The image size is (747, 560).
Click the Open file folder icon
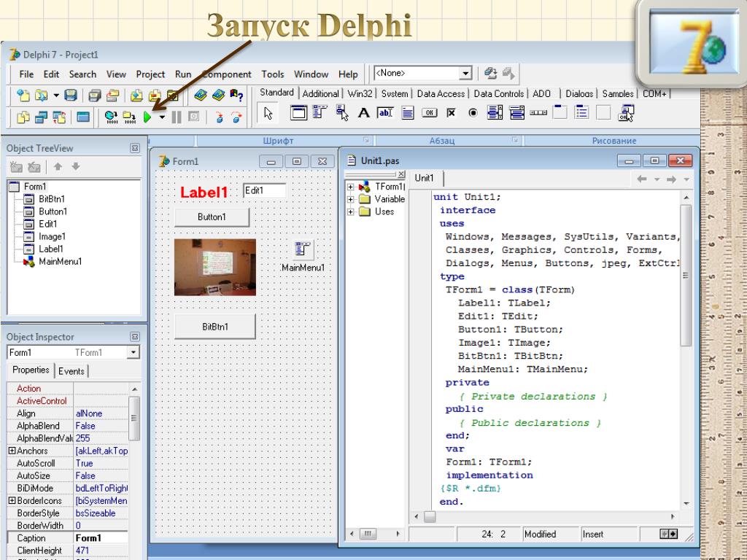tap(41, 96)
